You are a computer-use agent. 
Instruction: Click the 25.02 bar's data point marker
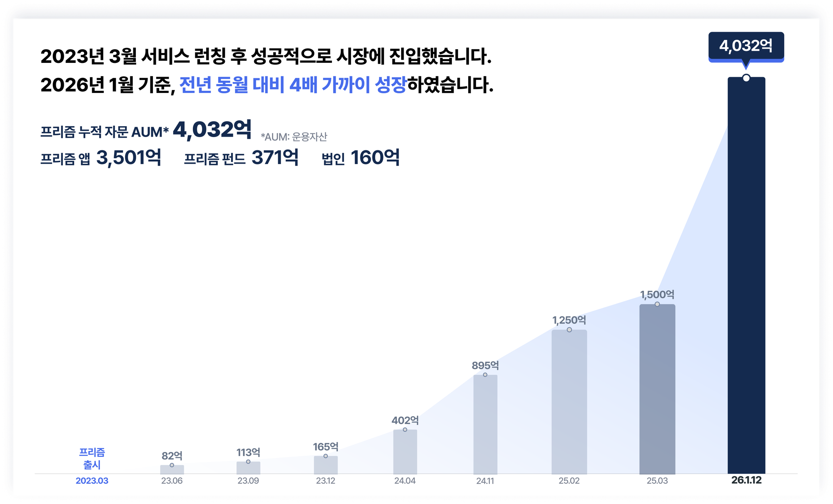tap(569, 330)
